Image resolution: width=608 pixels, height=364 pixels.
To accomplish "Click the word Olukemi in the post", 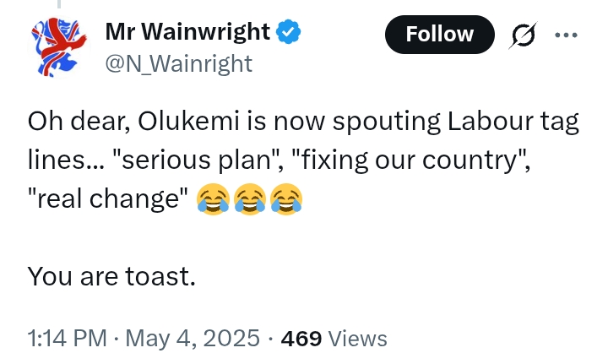I will pyautogui.click(x=188, y=121).
